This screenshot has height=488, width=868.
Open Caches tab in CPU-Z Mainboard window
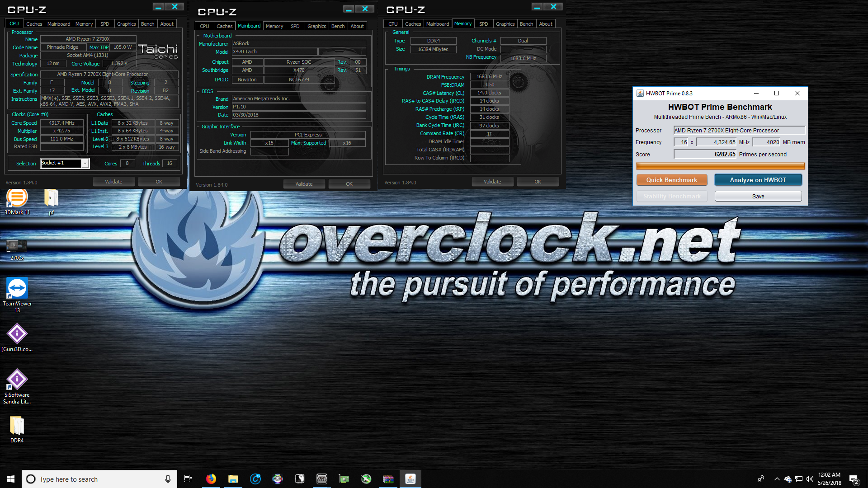click(224, 26)
